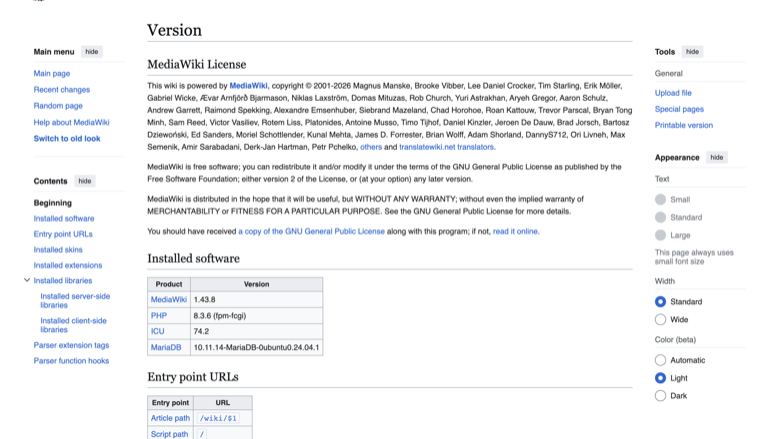780x439 pixels.
Task: Click 'read it online' link
Action: 515,232
